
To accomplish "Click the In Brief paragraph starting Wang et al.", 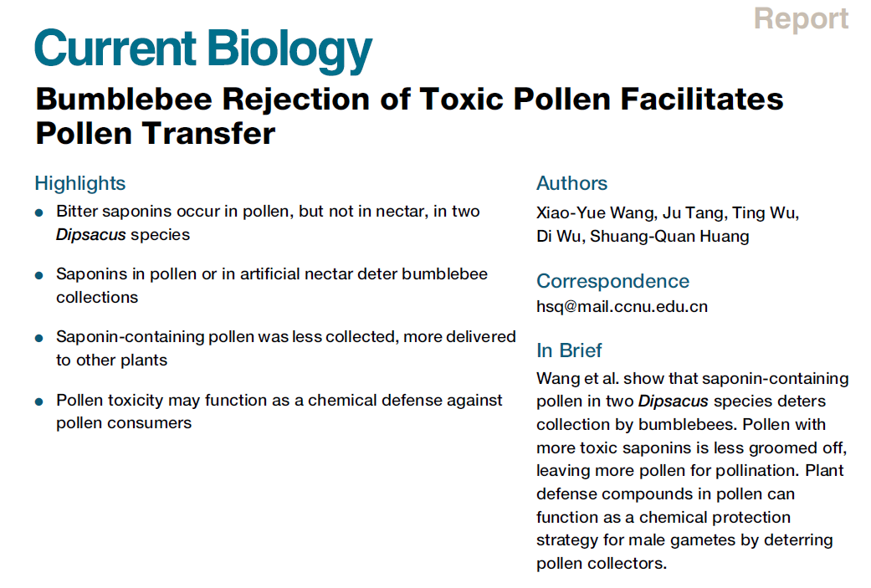I will click(x=692, y=471).
